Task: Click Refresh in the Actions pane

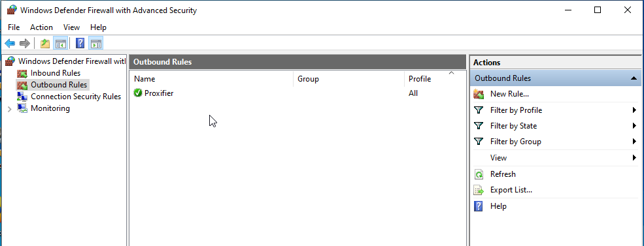Action: [503, 174]
